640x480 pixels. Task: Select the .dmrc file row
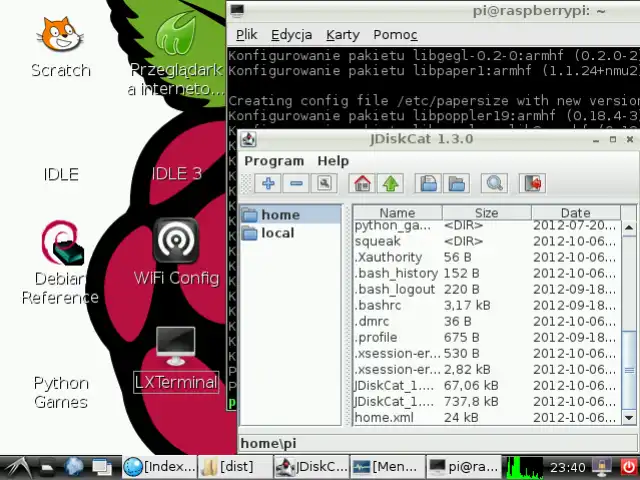click(x=487, y=321)
